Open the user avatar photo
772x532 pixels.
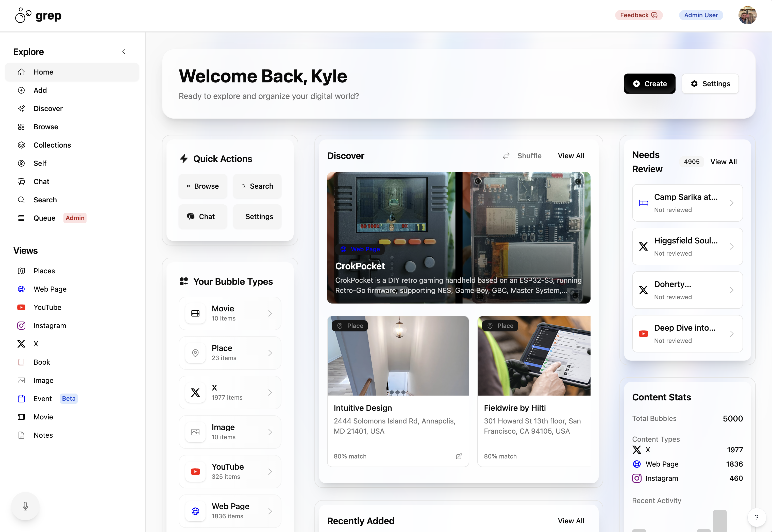[747, 15]
